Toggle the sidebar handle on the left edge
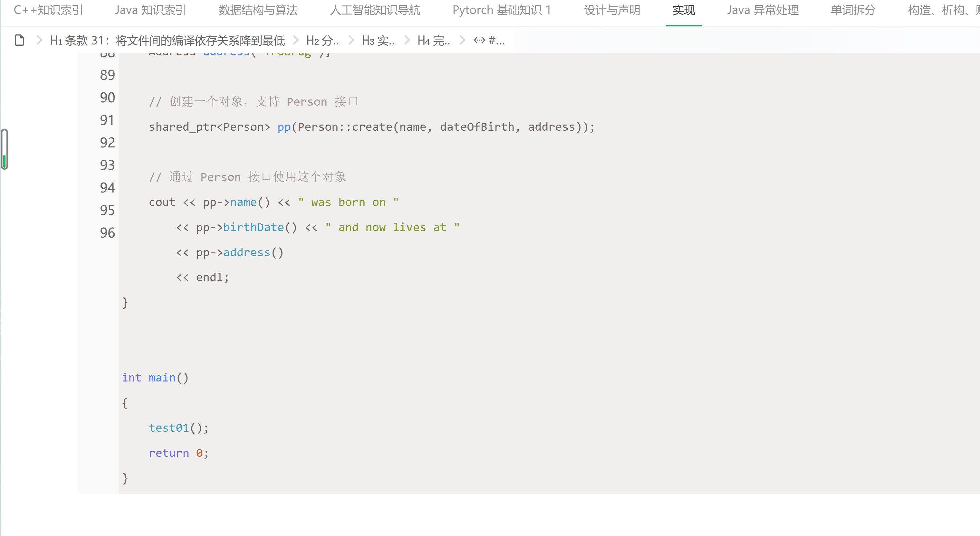 click(4, 149)
